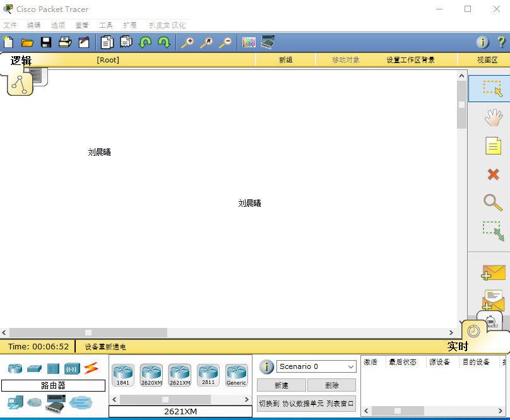This screenshot has height=420, width=510.
Task: Select the Wireless Devices category
Action: pos(72,369)
